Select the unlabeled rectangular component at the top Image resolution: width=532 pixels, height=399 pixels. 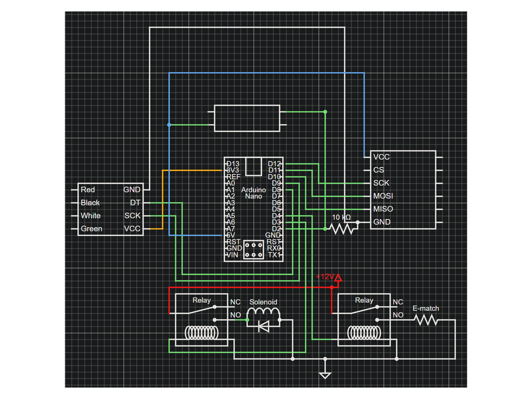pyautogui.click(x=247, y=118)
